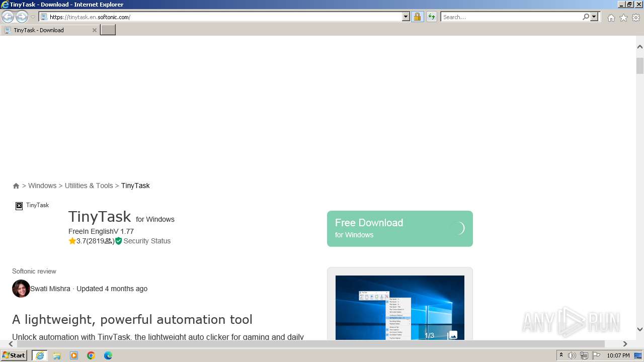Open a new blank tab
The height and width of the screenshot is (362, 644).
click(x=108, y=30)
